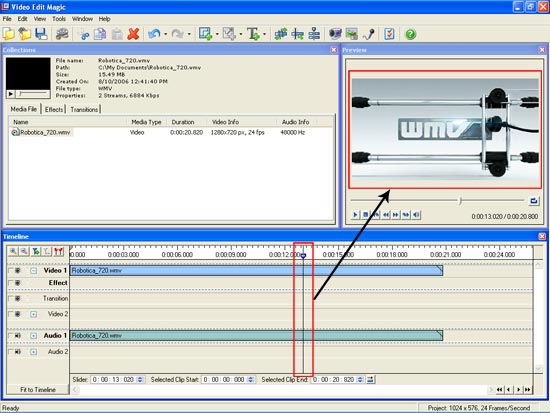Toggle the Transition track checkbox

pos(11,298)
